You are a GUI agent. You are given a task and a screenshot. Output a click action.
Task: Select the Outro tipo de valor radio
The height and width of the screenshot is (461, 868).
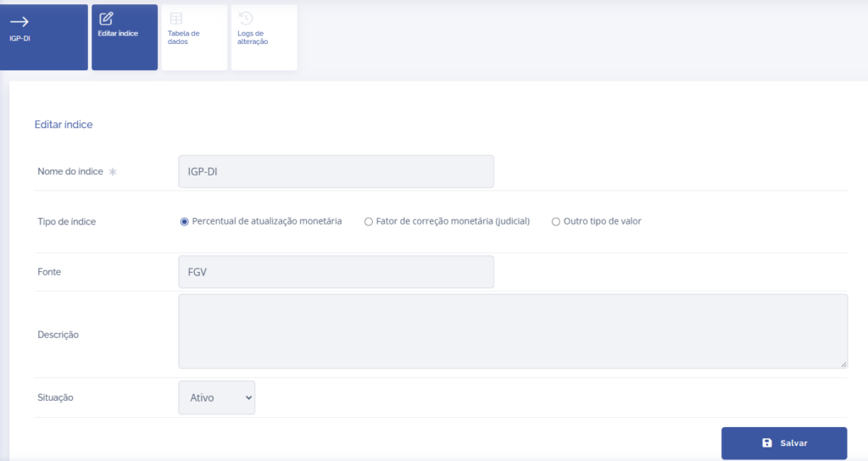click(556, 222)
